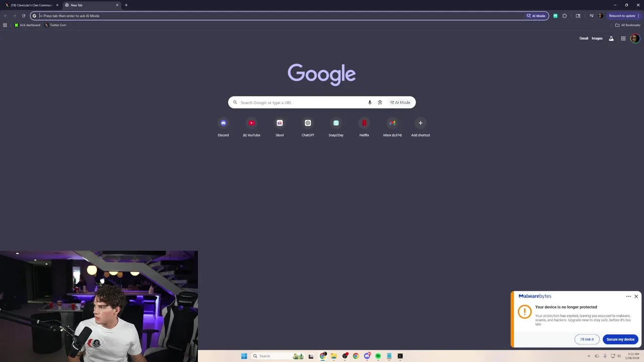The width and height of the screenshot is (644, 362).
Task: Click AI Mode chip in the address bar
Action: [x=536, y=16]
